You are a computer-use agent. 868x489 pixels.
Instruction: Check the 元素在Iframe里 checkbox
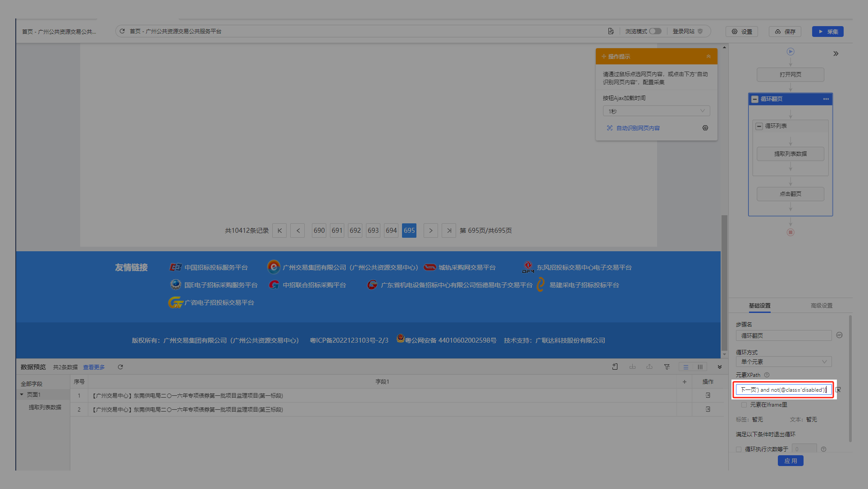click(744, 405)
